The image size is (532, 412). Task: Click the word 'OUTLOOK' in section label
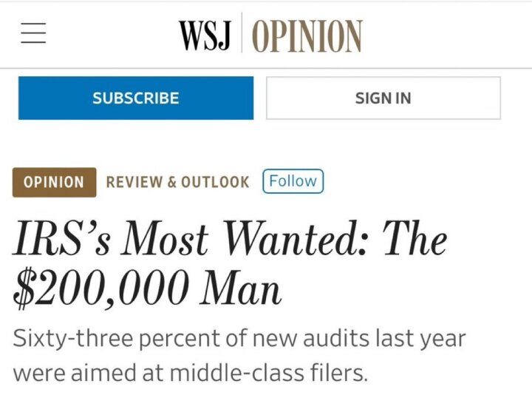pyautogui.click(x=215, y=182)
